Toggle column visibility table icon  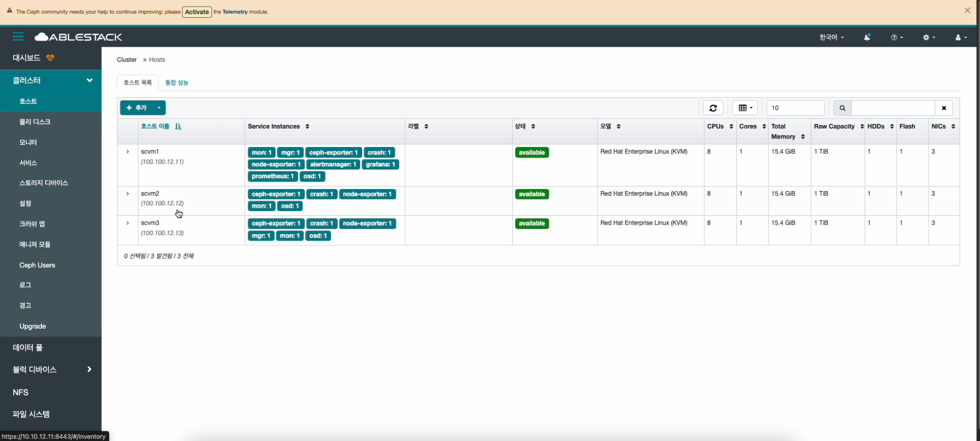[745, 108]
